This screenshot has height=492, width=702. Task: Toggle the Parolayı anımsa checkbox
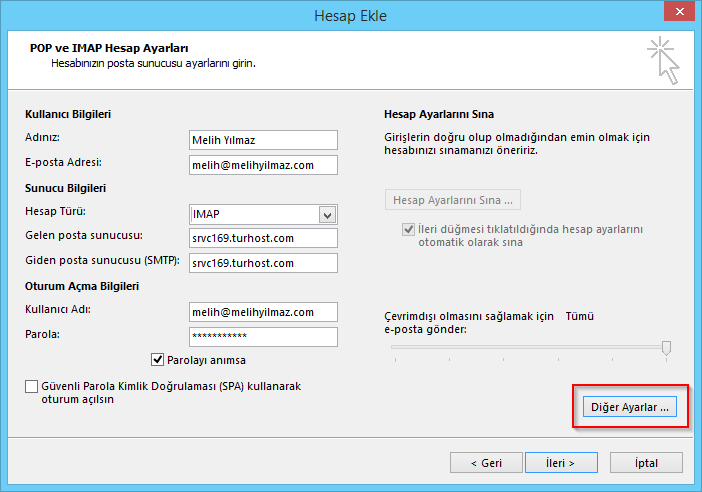pyautogui.click(x=157, y=360)
